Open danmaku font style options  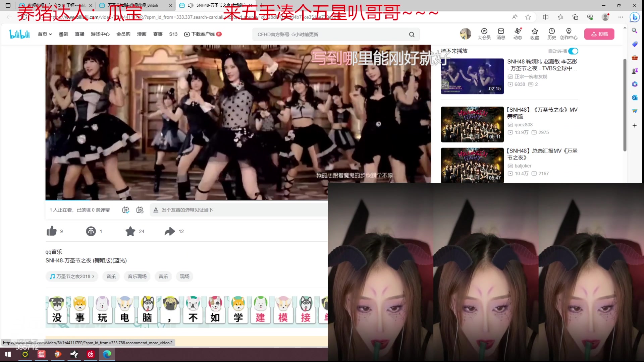[x=156, y=210]
